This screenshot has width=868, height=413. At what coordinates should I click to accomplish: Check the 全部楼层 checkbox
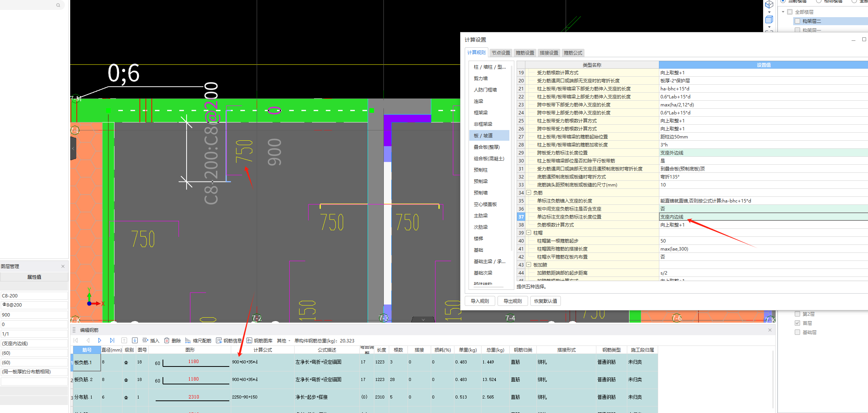point(790,12)
